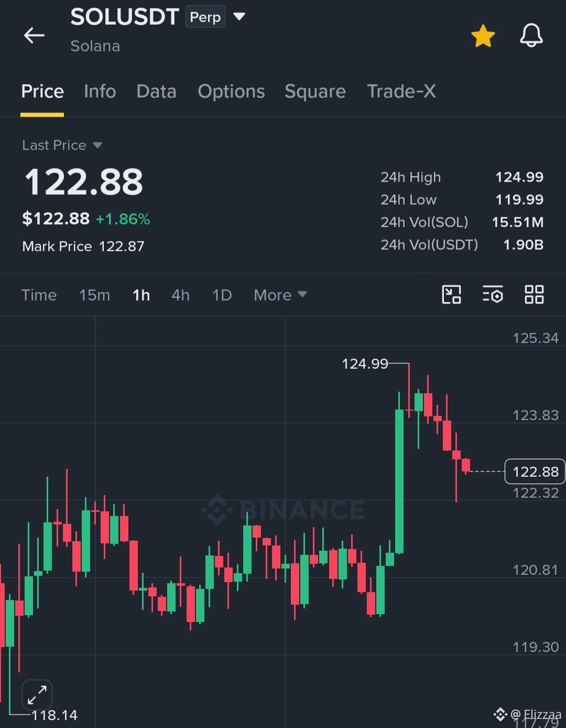Select the Time line chart view

point(39,295)
